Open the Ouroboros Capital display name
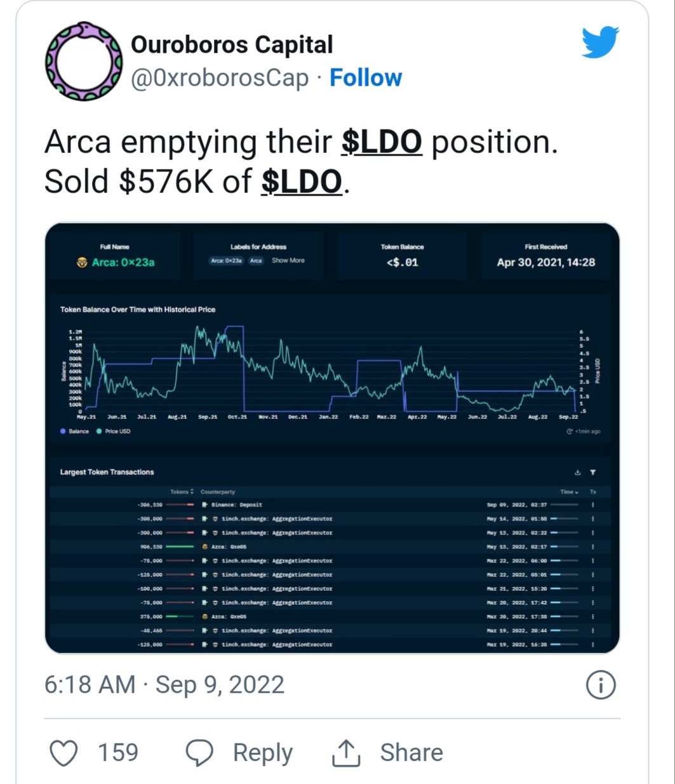This screenshot has width=675, height=784. pyautogui.click(x=232, y=45)
